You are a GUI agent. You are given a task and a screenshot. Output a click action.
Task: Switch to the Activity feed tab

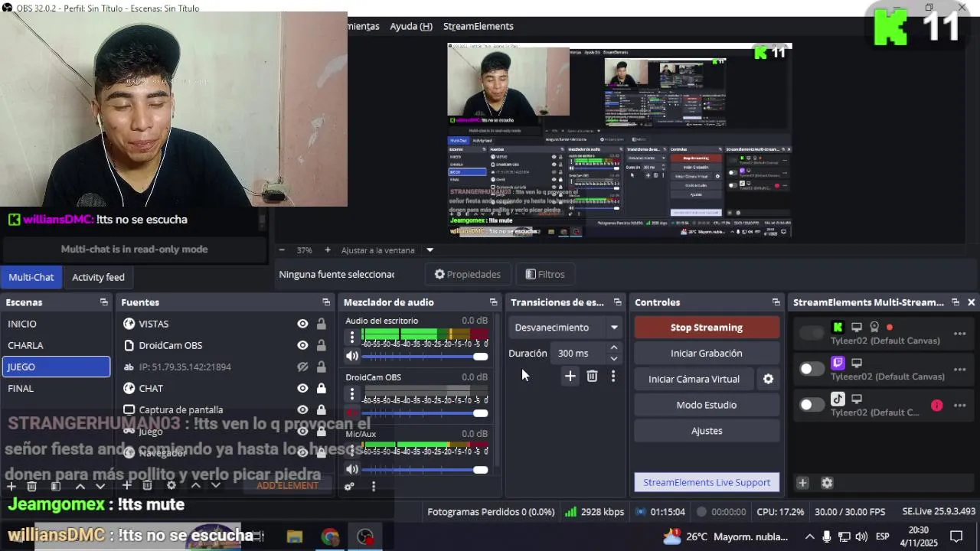[98, 277]
